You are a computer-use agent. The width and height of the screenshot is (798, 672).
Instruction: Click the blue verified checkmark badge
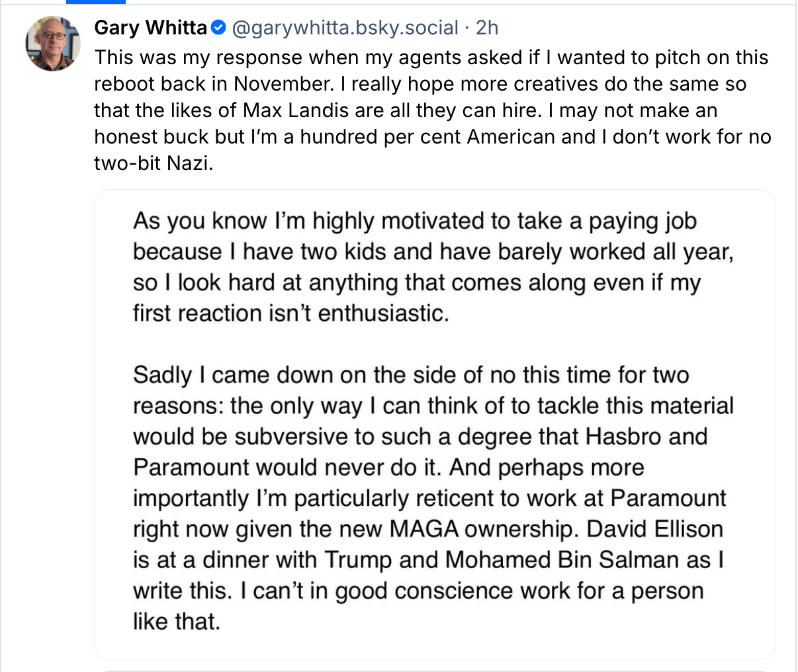pyautogui.click(x=219, y=28)
